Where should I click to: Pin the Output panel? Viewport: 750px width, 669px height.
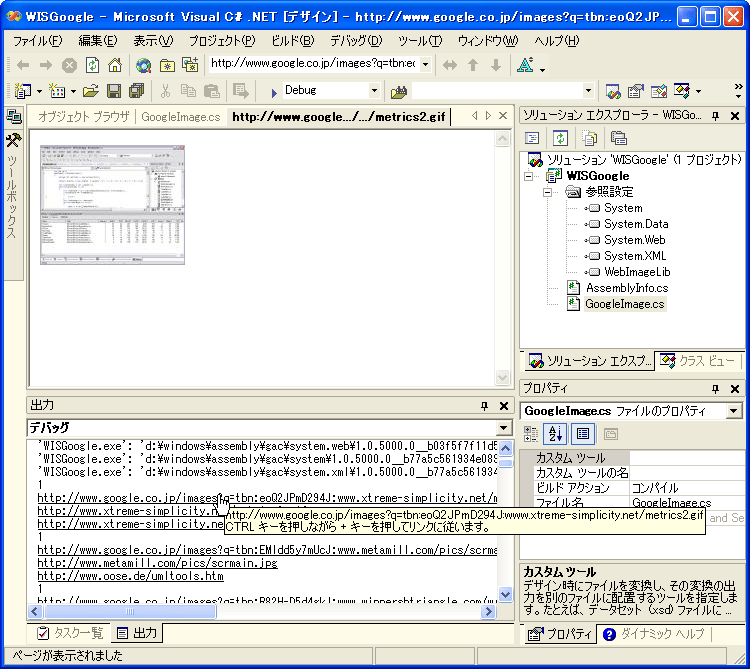[484, 406]
